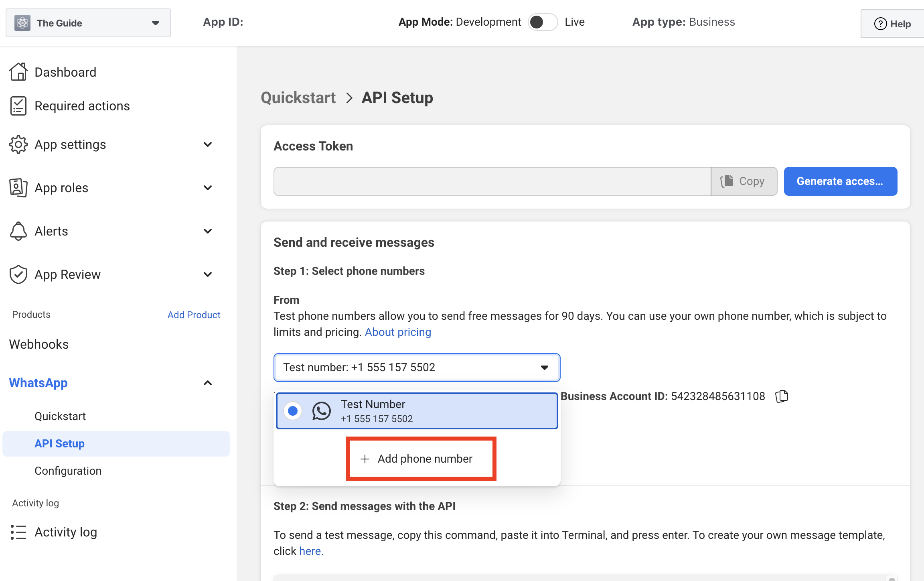This screenshot has height=581, width=924.
Task: Click the plus icon beside Add phone number
Action: 365,459
